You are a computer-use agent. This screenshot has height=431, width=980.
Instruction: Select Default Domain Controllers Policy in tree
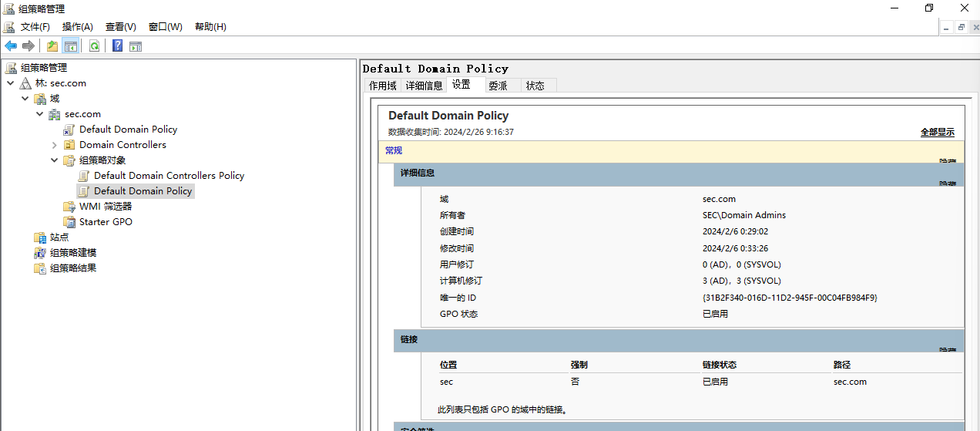pyautogui.click(x=169, y=176)
